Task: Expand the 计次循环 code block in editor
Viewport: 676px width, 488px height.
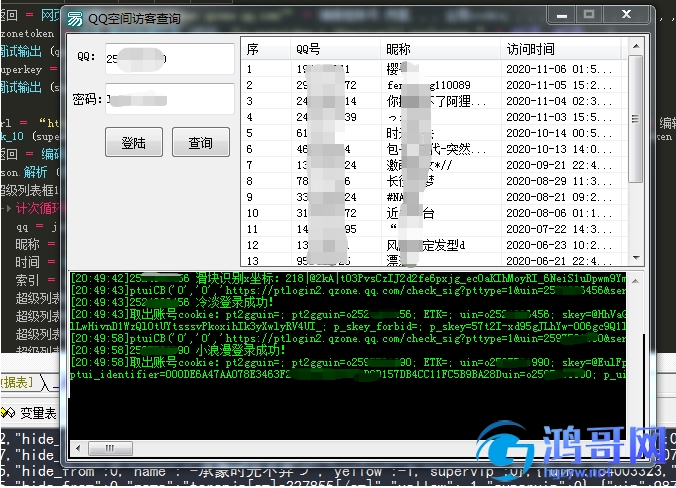Action: 9,209
